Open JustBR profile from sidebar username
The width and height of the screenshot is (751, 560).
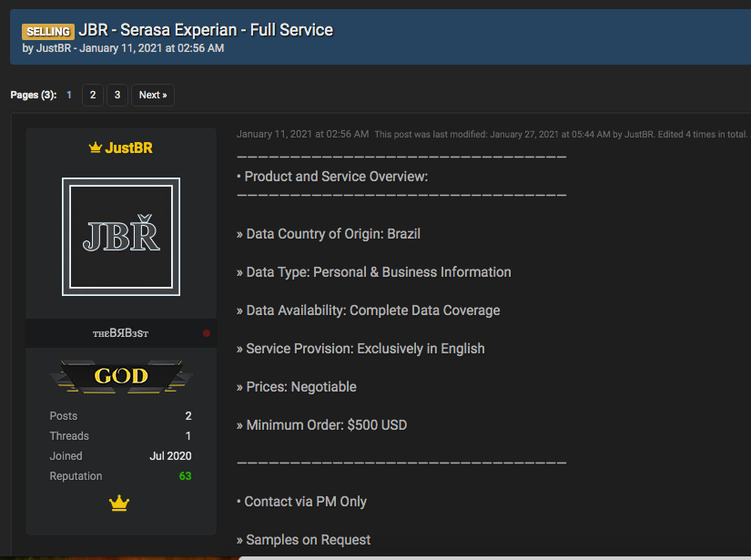(128, 148)
